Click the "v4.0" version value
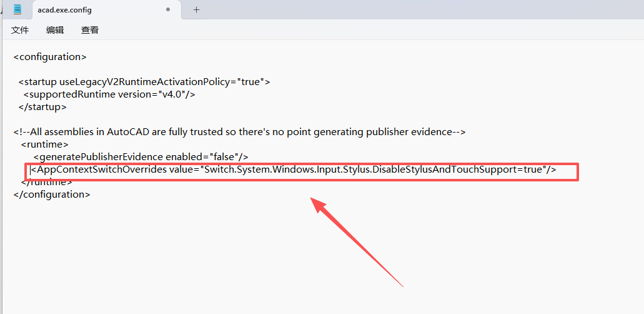The width and height of the screenshot is (644, 314). pos(176,94)
